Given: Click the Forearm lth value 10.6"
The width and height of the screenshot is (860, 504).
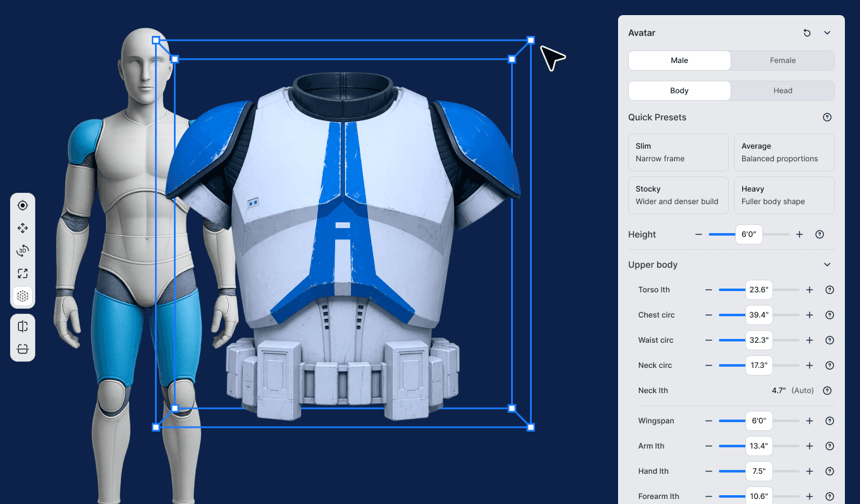Looking at the screenshot, I should [759, 496].
